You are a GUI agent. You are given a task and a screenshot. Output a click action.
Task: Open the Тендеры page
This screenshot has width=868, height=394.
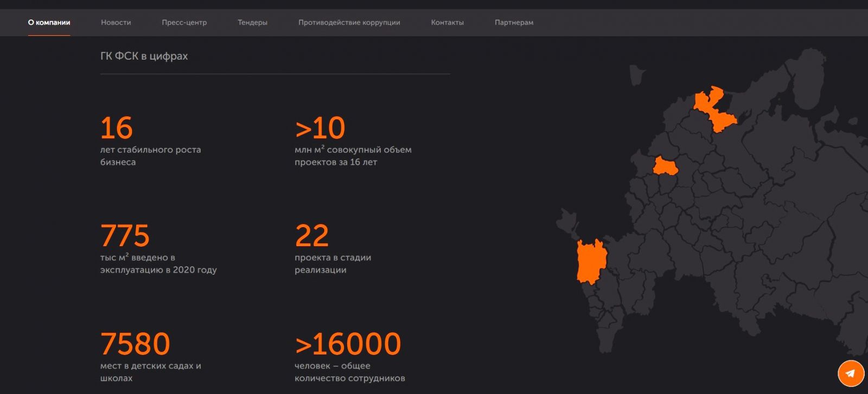(x=252, y=22)
